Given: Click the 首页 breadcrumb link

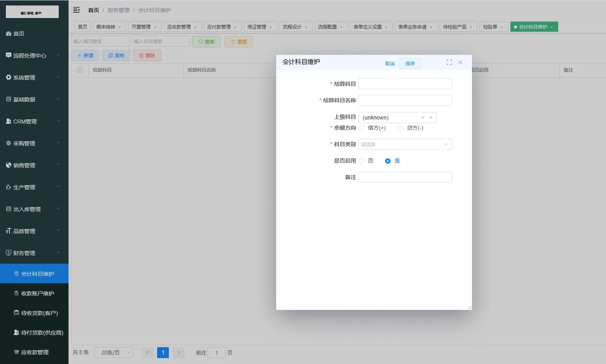Looking at the screenshot, I should pyautogui.click(x=93, y=10).
